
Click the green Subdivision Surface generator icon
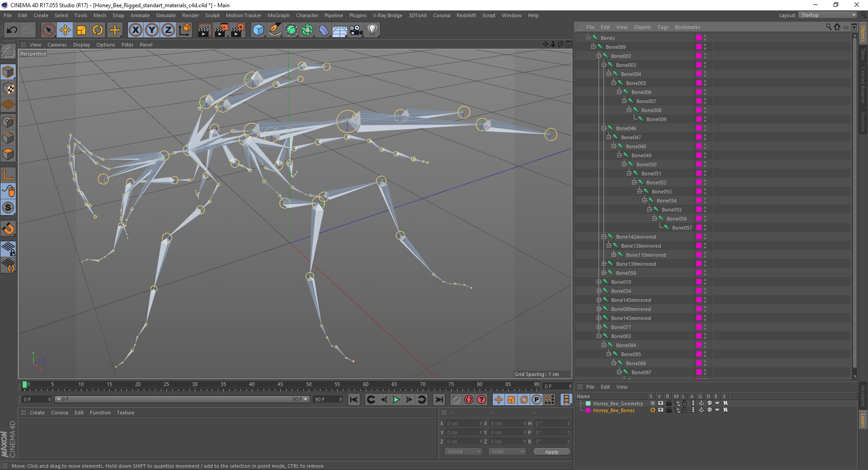pyautogui.click(x=292, y=30)
